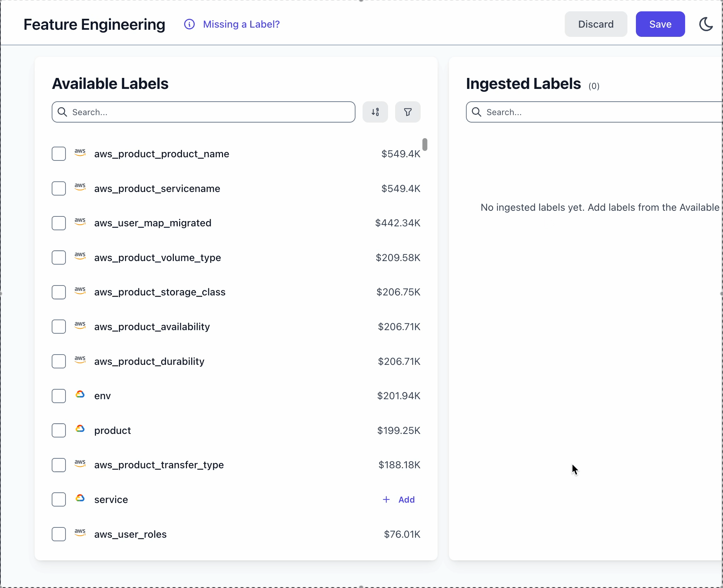Grab the Available Labels scrollbar thumb
The height and width of the screenshot is (588, 723).
coord(425,145)
